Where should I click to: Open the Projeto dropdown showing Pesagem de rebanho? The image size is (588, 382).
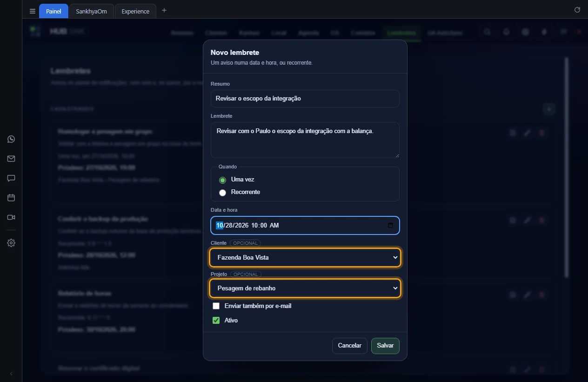click(305, 288)
